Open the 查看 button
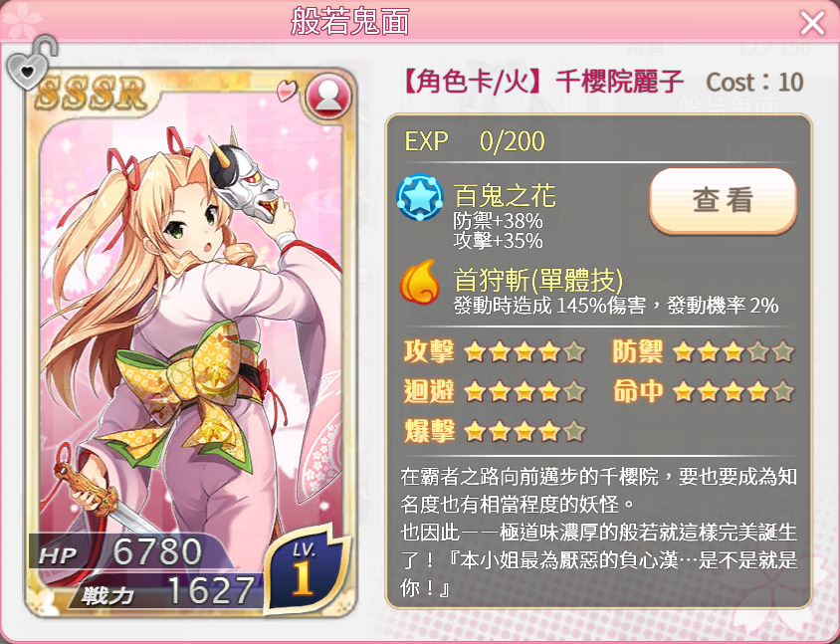 pos(723,200)
